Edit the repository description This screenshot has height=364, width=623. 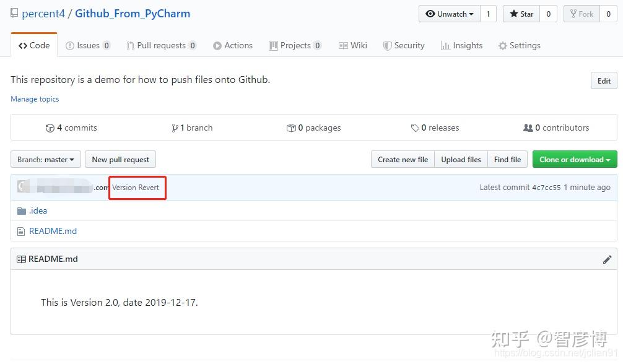pyautogui.click(x=604, y=80)
